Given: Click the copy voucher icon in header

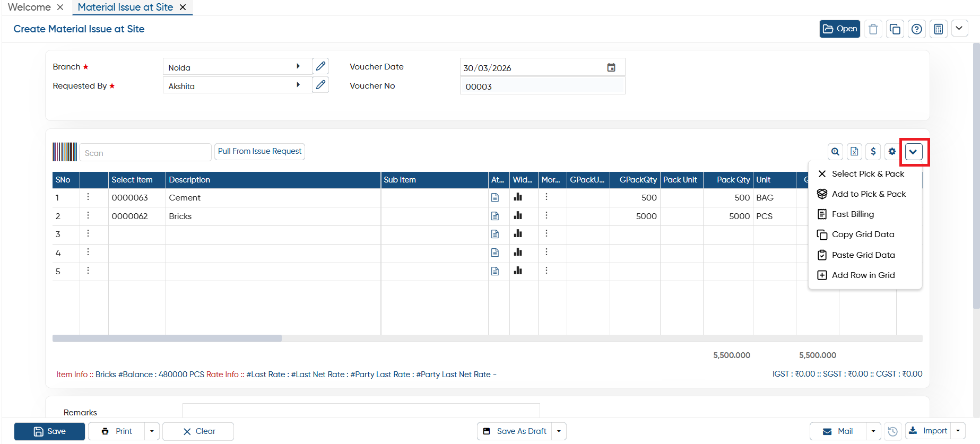Looking at the screenshot, I should [x=895, y=29].
